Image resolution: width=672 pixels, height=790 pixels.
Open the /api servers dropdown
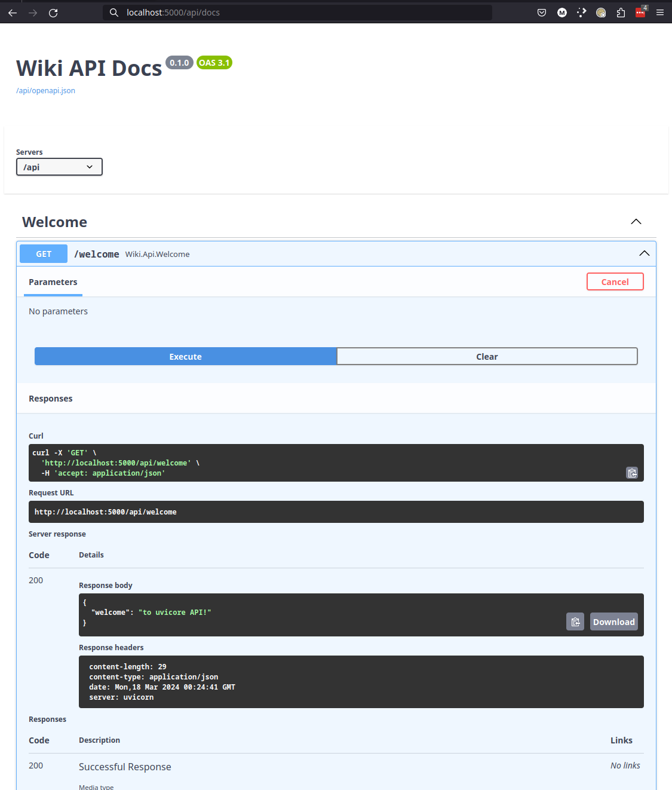[x=59, y=167]
